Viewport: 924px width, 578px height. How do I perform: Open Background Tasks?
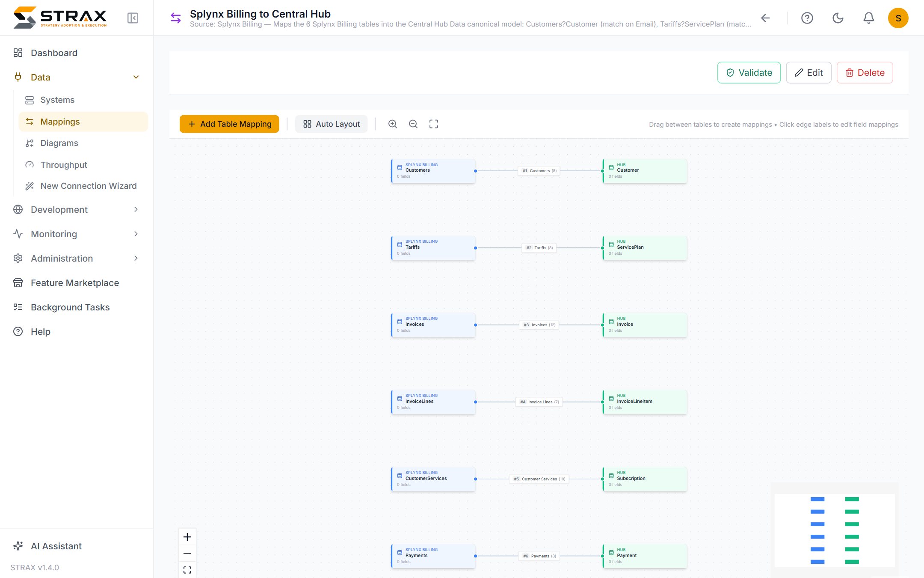pyautogui.click(x=77, y=307)
